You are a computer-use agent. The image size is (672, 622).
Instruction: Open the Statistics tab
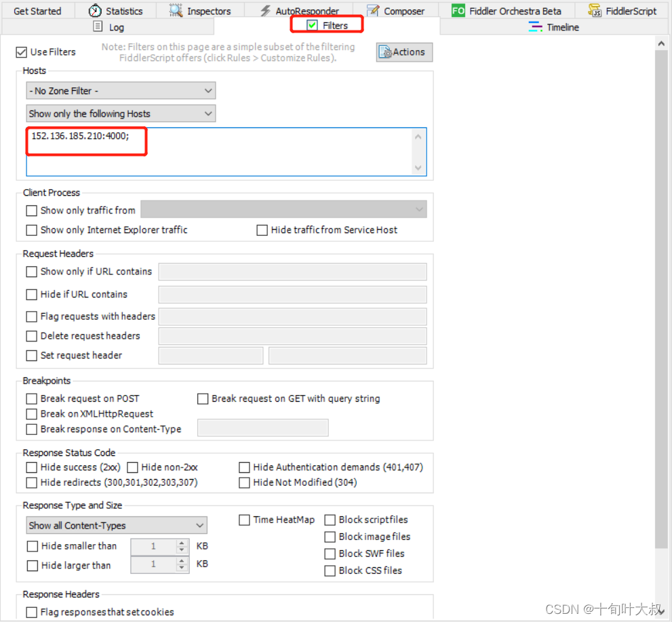click(116, 11)
